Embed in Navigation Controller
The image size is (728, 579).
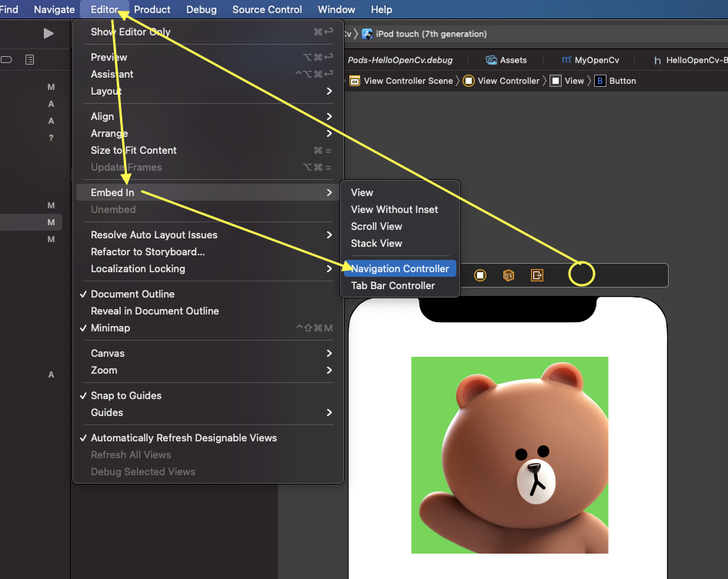click(400, 268)
